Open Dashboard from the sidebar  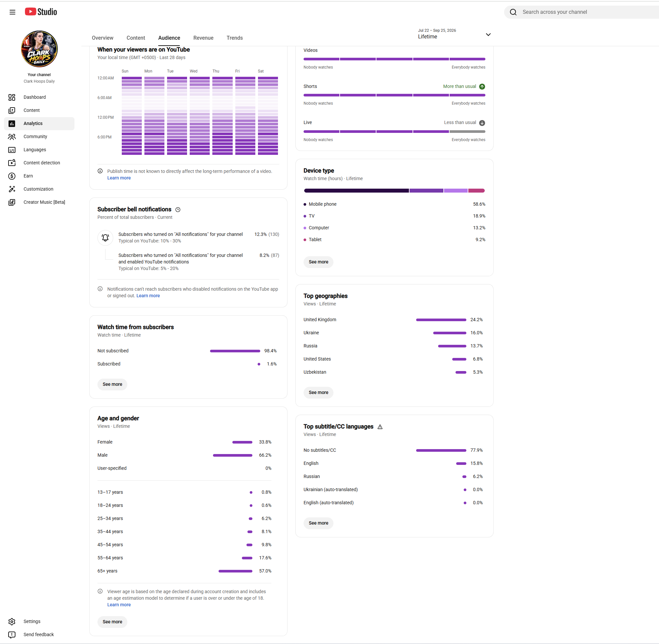pos(39,97)
